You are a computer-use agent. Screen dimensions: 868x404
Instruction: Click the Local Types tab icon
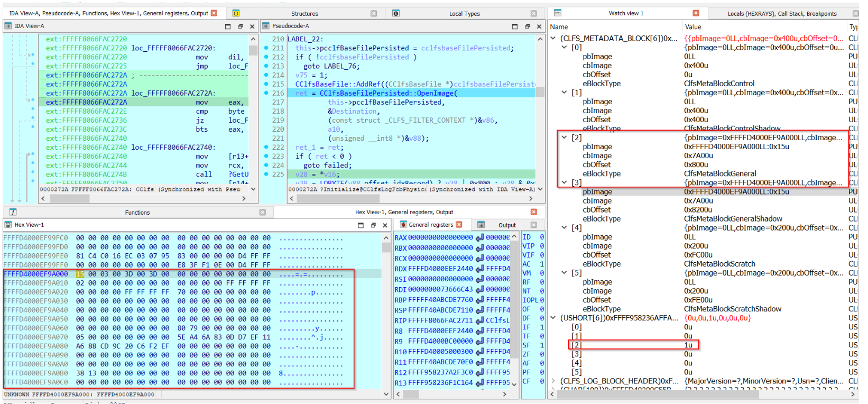pyautogui.click(x=395, y=13)
